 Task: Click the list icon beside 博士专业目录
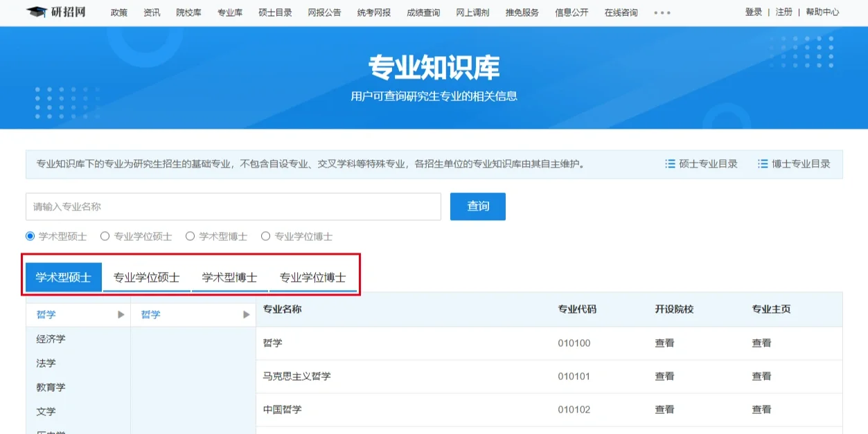[763, 164]
